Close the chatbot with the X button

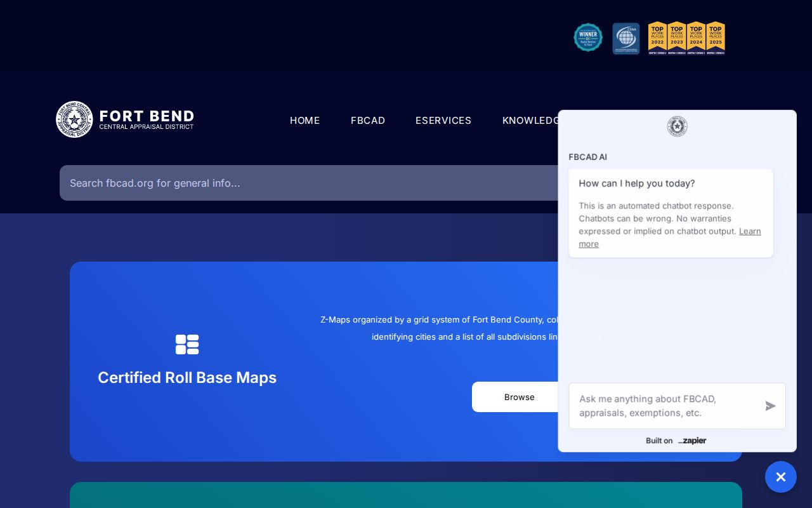click(x=781, y=477)
